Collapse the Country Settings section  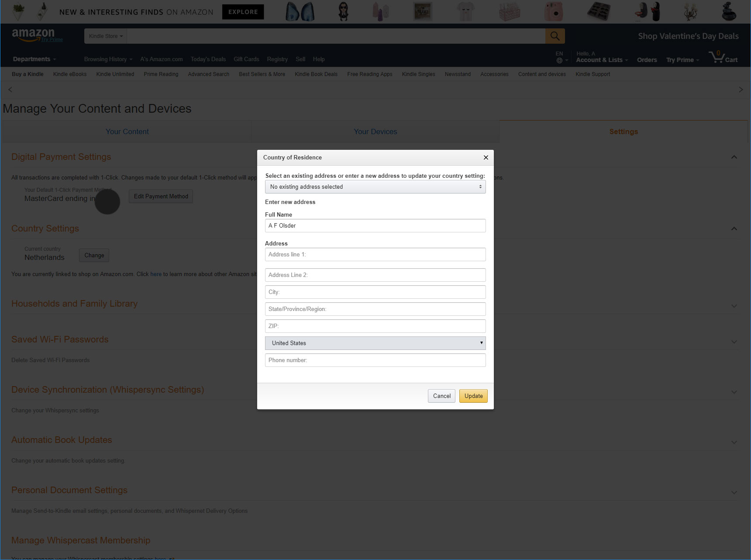pyautogui.click(x=734, y=229)
